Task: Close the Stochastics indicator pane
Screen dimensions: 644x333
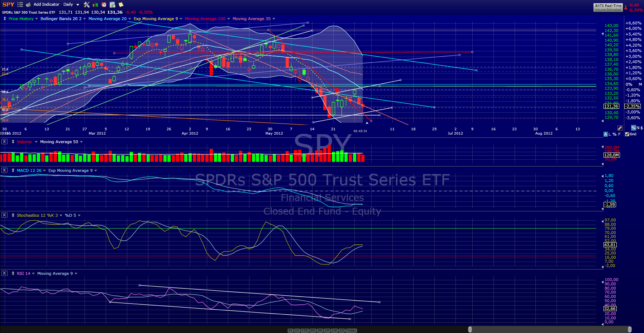Action: tap(4, 215)
